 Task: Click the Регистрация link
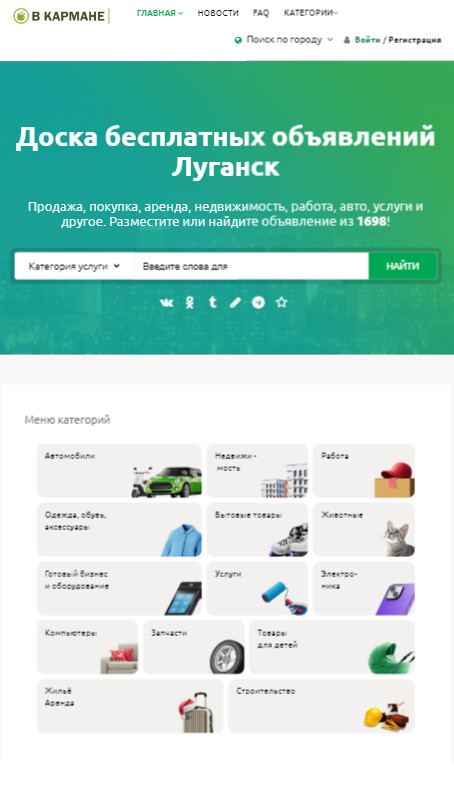[414, 40]
